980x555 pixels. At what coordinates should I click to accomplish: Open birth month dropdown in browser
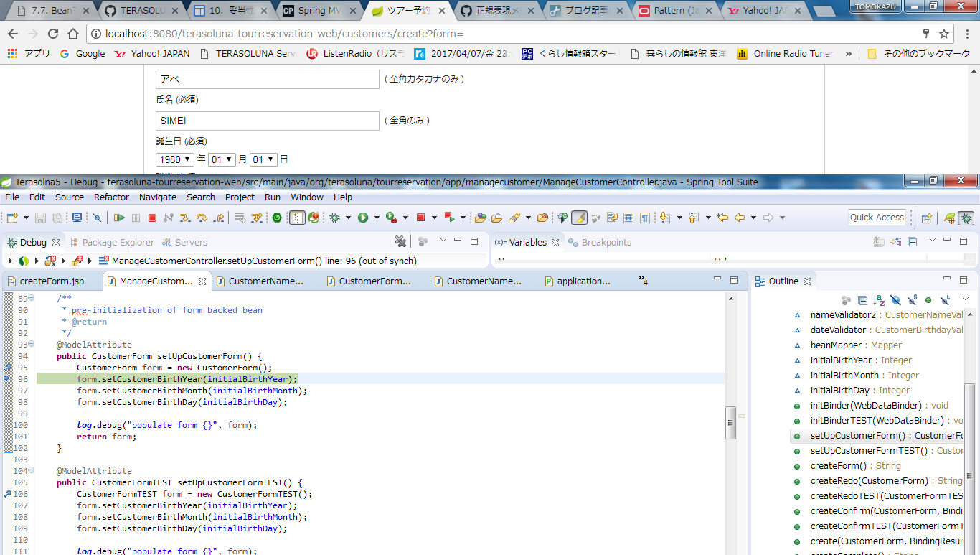tap(222, 159)
